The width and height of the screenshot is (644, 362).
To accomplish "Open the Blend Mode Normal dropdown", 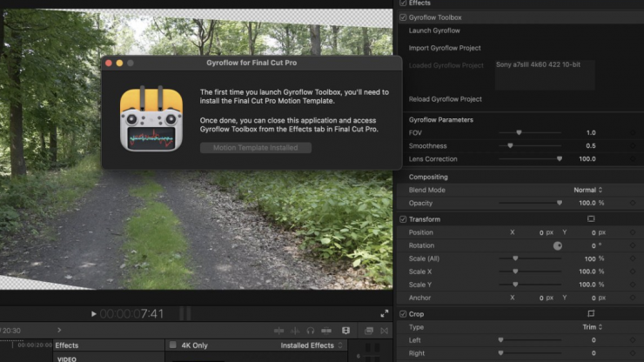I will [x=588, y=190].
